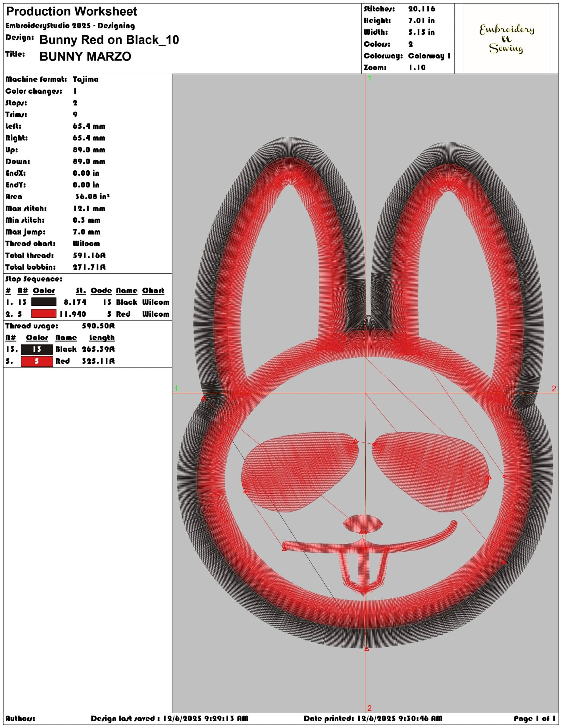Click the black swatch in Stop Sequence row 1
This screenshot has width=562, height=728.
[44, 302]
